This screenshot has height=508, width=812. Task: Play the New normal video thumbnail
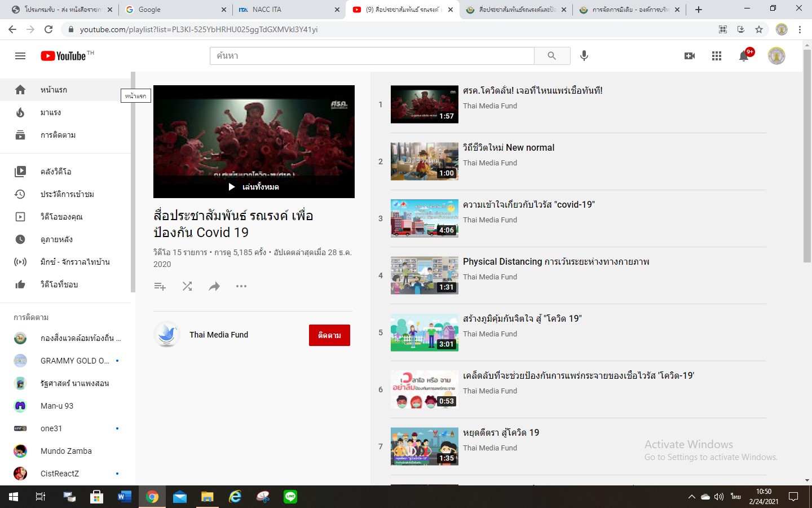[424, 161]
